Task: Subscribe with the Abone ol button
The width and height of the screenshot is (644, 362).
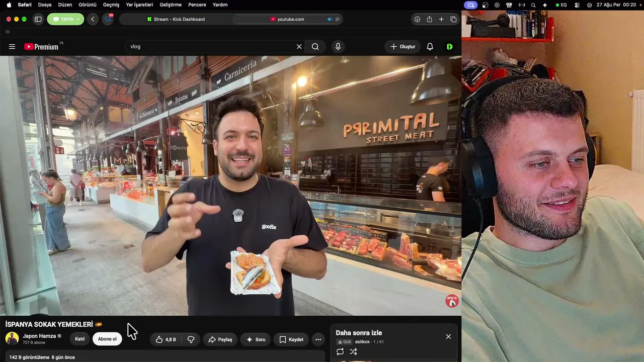Action: point(107,339)
